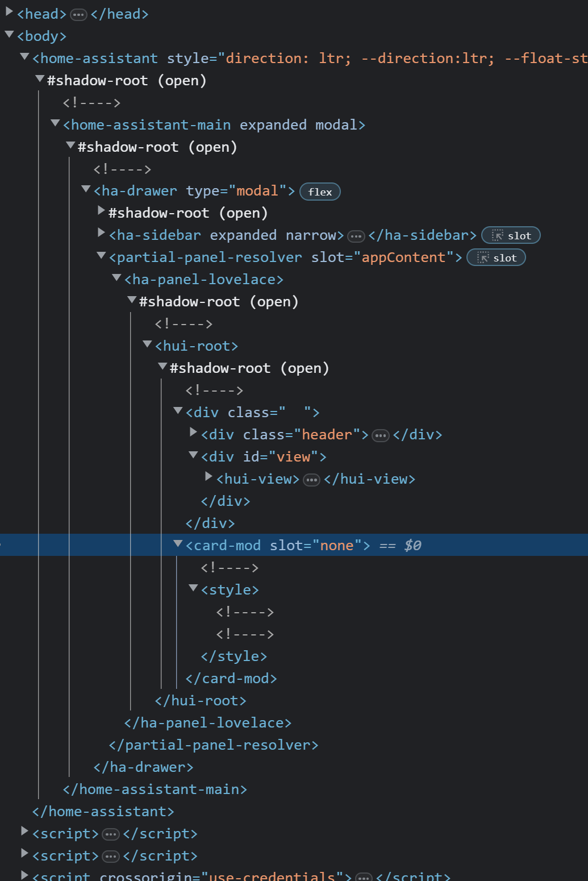Expand the ellipsis inside ha-sidebar
The height and width of the screenshot is (881, 588).
pos(356,236)
